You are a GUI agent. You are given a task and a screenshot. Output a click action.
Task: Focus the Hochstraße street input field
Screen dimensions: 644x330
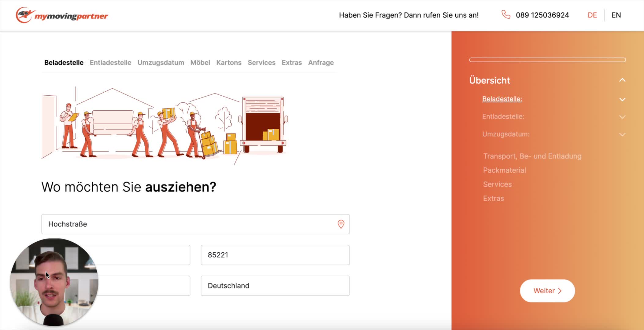195,224
